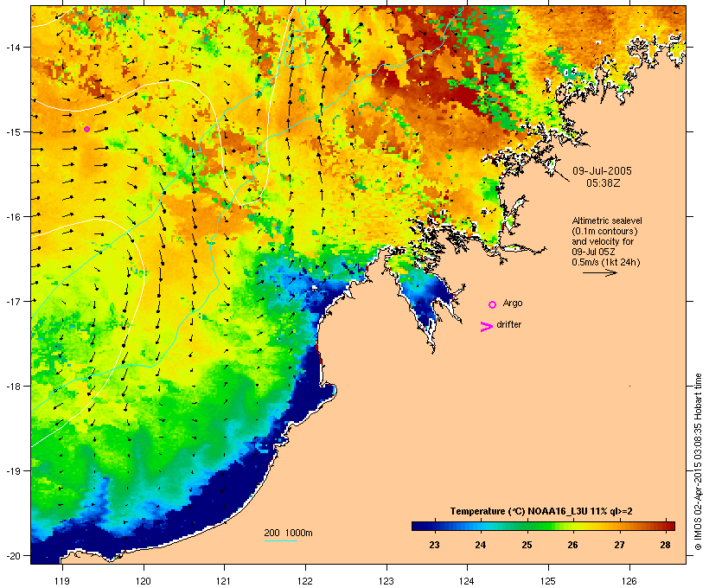Click the IMOS copyright timestamp text

point(698,462)
